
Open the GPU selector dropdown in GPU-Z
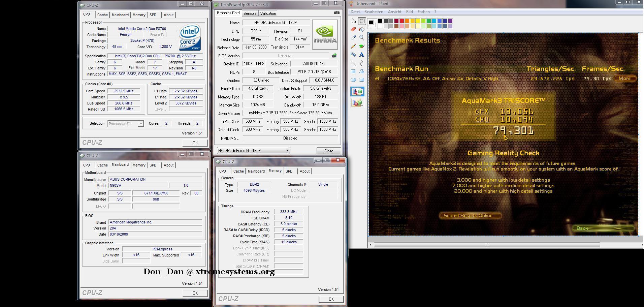[x=253, y=151]
